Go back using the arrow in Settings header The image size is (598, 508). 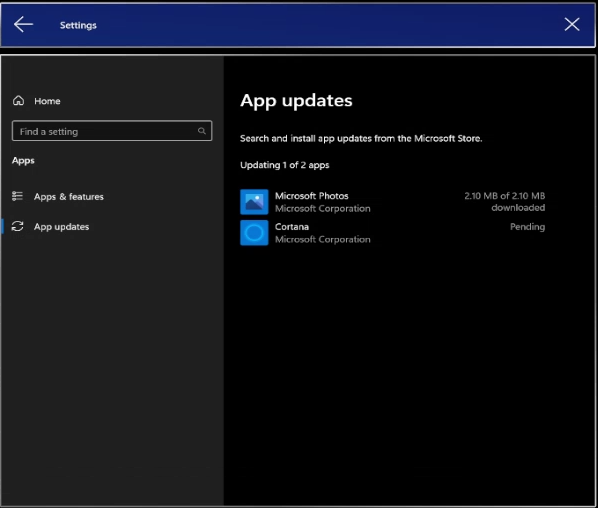tap(23, 25)
